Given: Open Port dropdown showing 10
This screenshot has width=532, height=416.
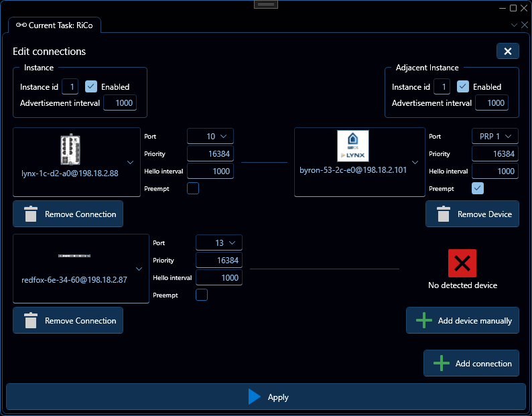Looking at the screenshot, I should (210, 137).
